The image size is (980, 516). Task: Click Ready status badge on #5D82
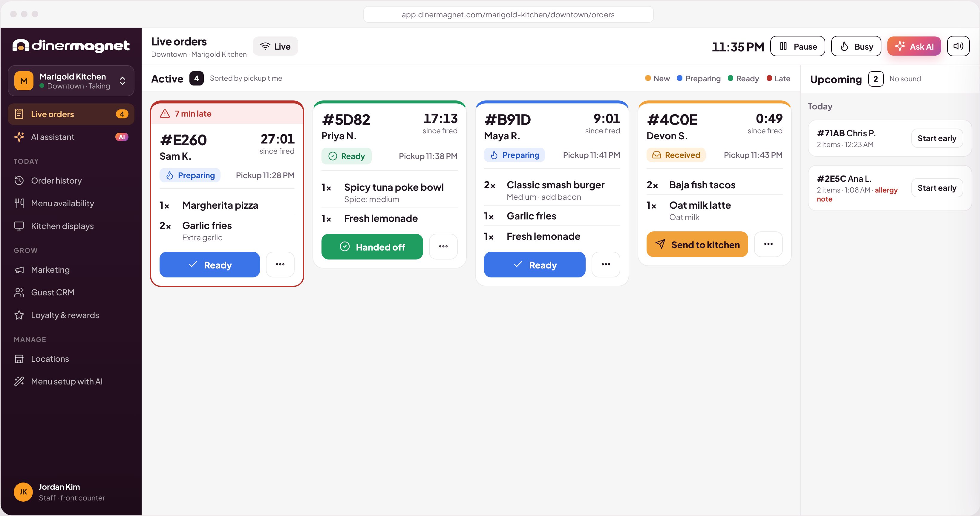tap(347, 156)
